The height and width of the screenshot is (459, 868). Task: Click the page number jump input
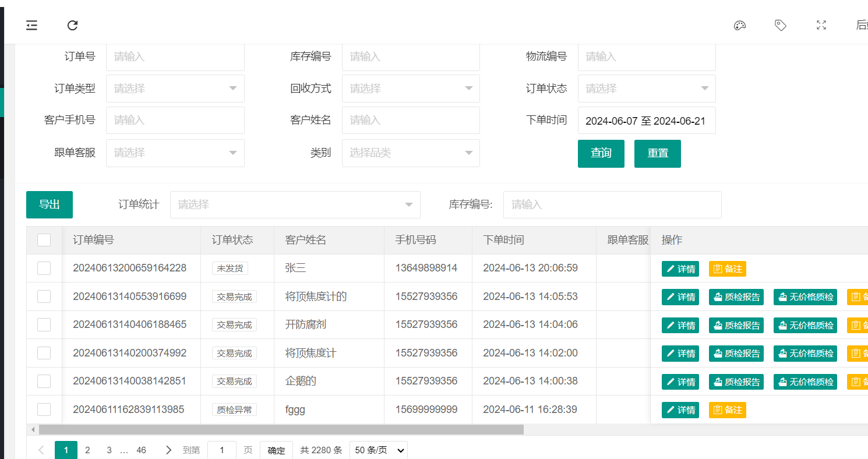222,450
